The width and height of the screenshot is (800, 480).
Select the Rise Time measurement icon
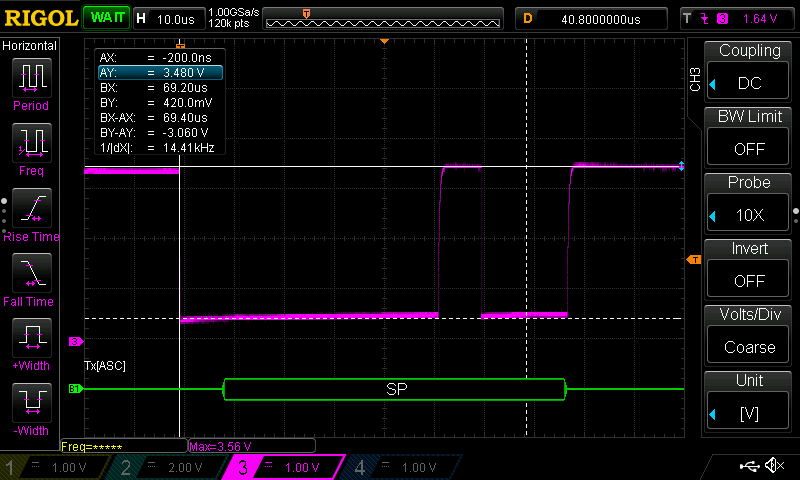tap(32, 208)
